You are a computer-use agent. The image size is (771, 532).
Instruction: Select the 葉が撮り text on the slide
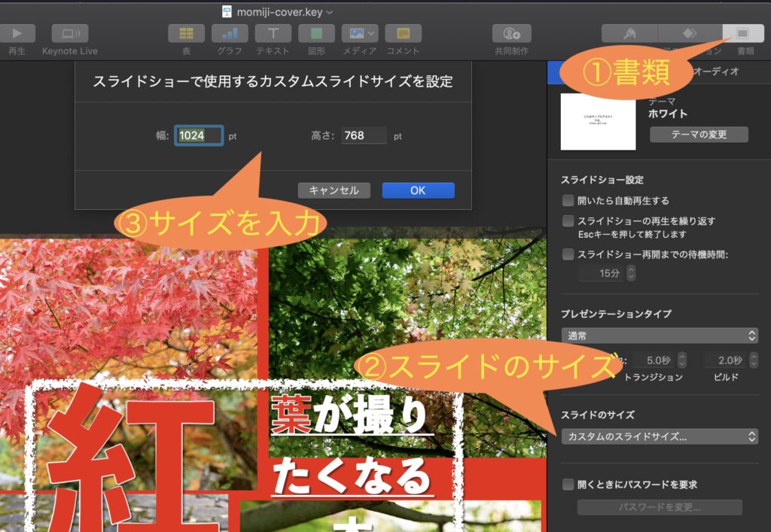click(x=351, y=415)
